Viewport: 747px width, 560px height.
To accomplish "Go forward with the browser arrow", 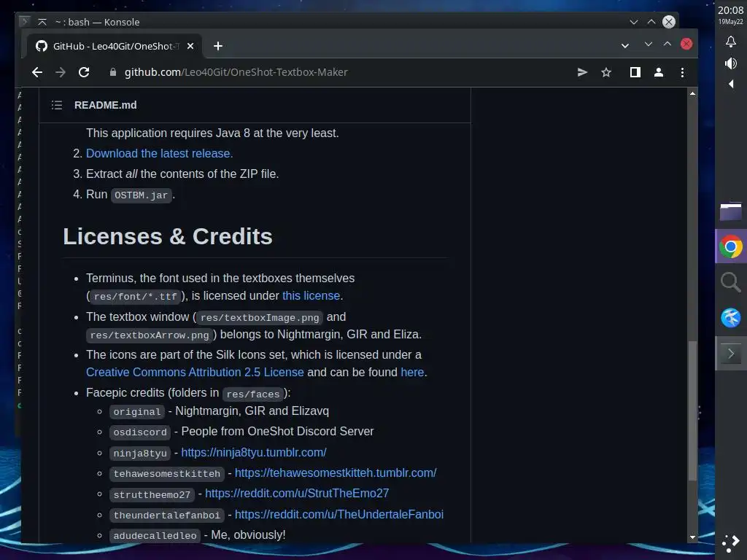I will [61, 72].
